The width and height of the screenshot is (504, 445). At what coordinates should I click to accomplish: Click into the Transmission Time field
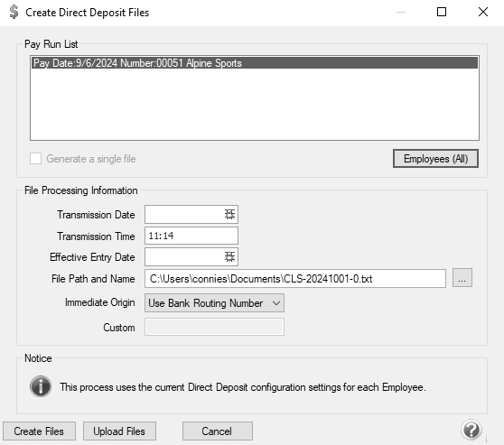pyautogui.click(x=191, y=236)
